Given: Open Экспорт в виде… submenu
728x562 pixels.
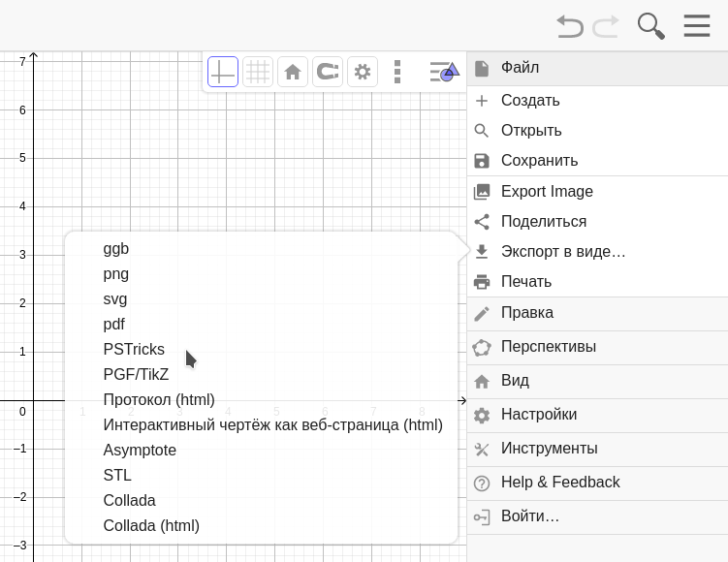Looking at the screenshot, I should click(597, 252).
